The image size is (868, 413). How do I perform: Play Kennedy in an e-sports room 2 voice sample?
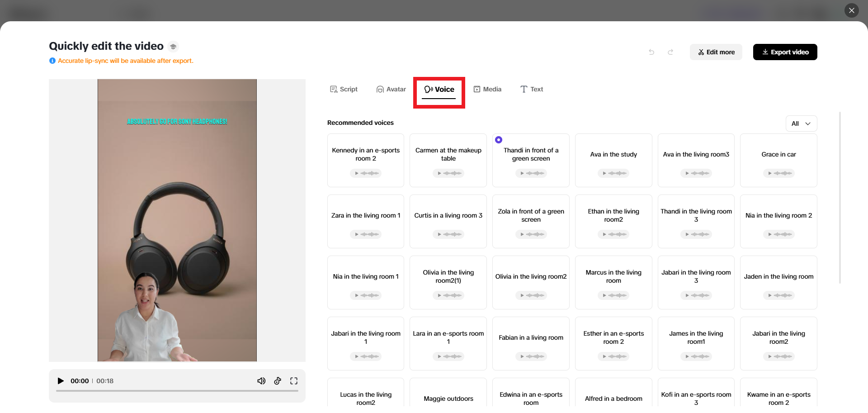tap(366, 173)
